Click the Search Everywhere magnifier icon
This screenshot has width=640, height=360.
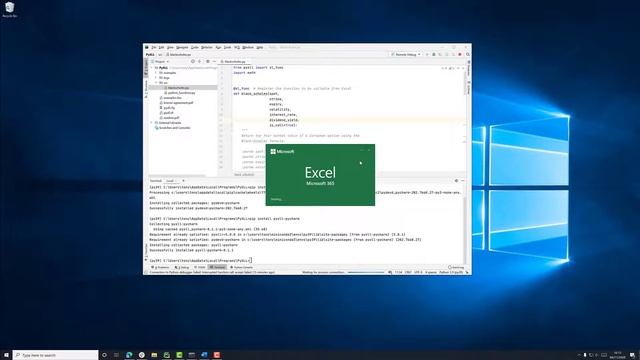click(x=468, y=54)
